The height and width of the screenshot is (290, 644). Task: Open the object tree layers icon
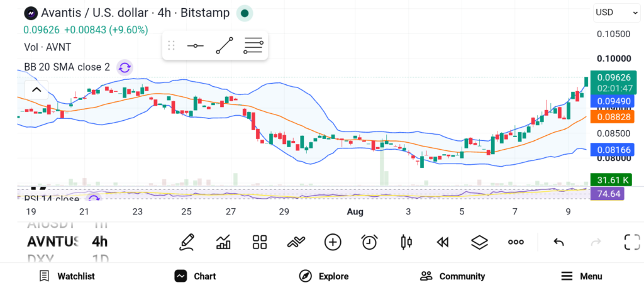479,242
